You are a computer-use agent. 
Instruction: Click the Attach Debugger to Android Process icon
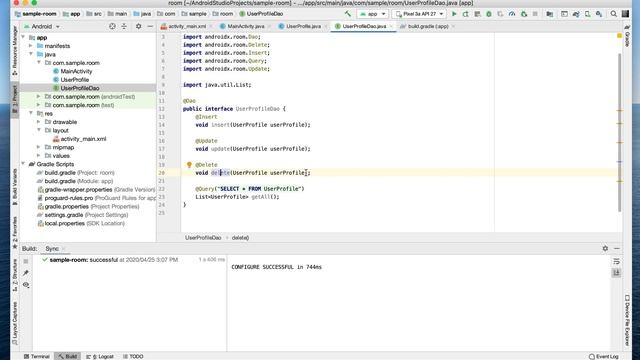524,14
